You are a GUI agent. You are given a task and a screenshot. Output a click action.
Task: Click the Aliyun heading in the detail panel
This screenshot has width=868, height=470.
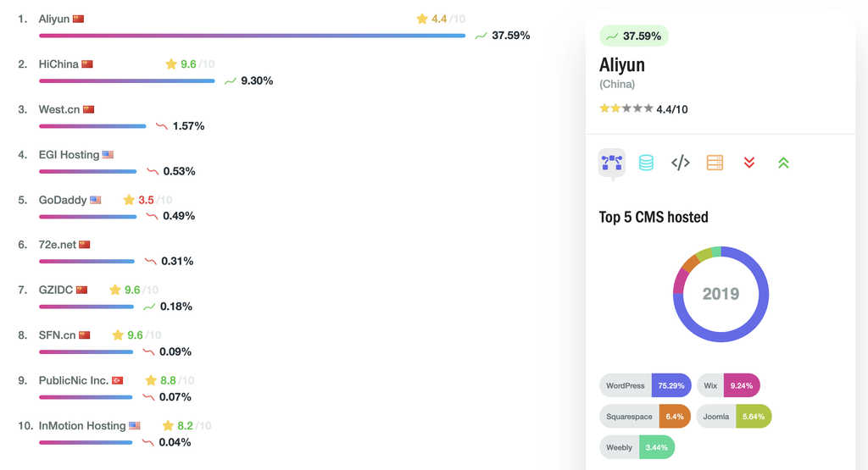pyautogui.click(x=621, y=65)
